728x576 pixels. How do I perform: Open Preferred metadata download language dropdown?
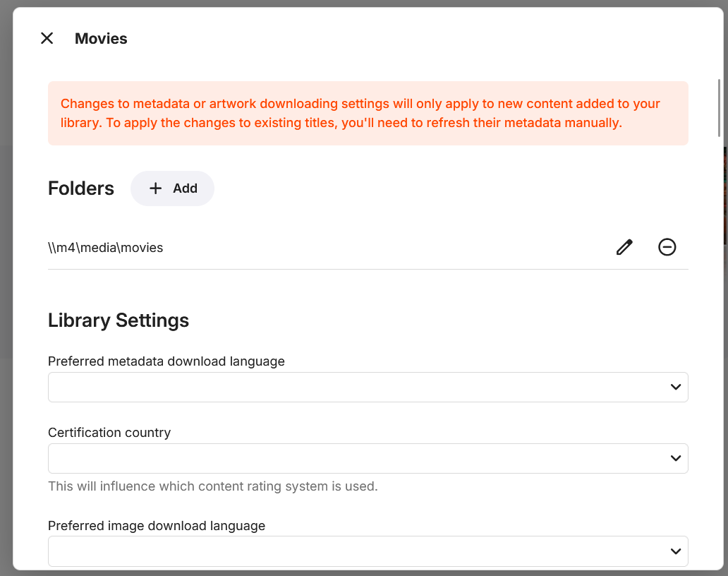pos(353,387)
